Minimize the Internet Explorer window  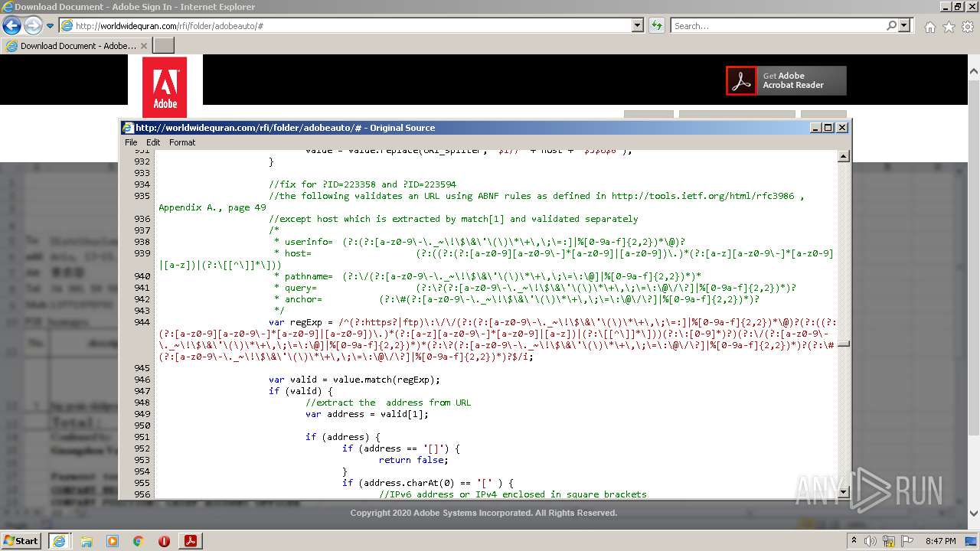click(x=944, y=7)
